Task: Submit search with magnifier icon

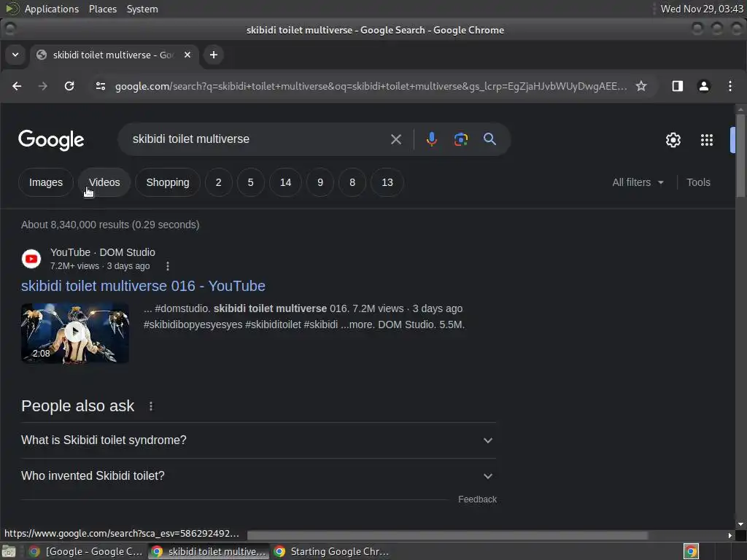Action: click(489, 139)
